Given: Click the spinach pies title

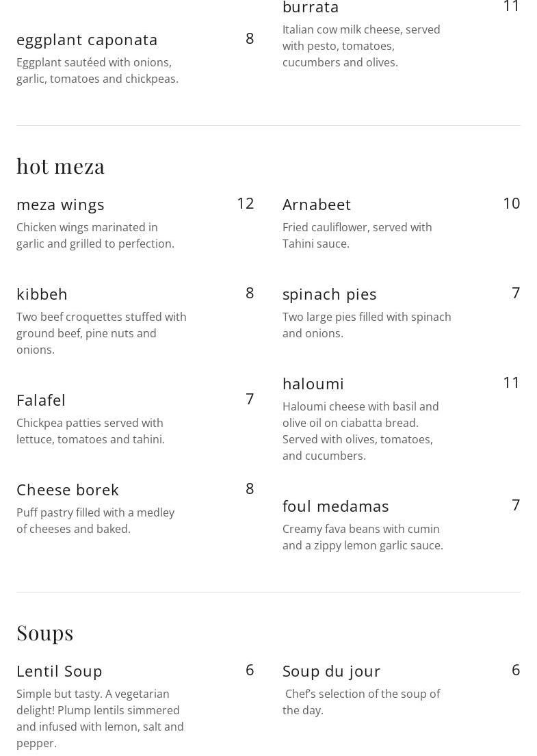Looking at the screenshot, I should [x=329, y=294].
